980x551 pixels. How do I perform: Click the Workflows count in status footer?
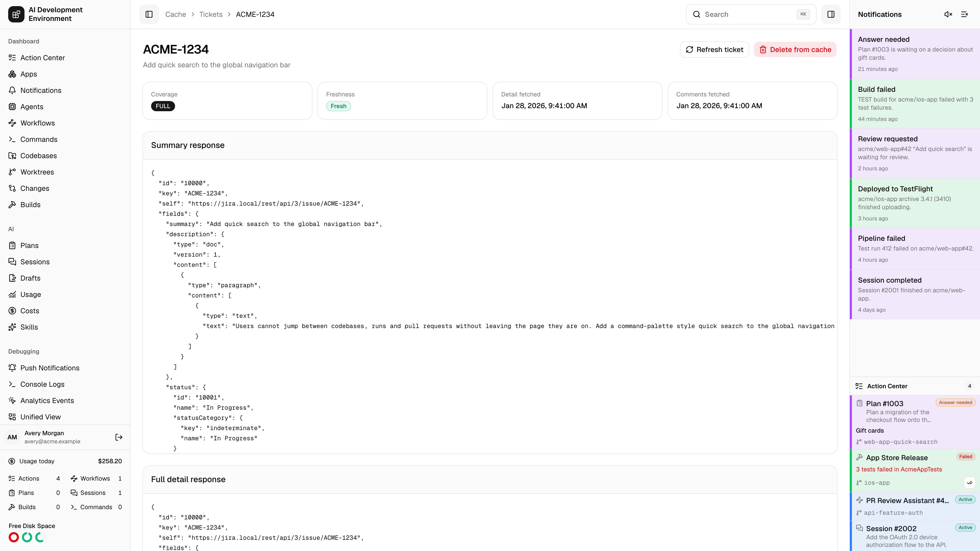coord(96,479)
